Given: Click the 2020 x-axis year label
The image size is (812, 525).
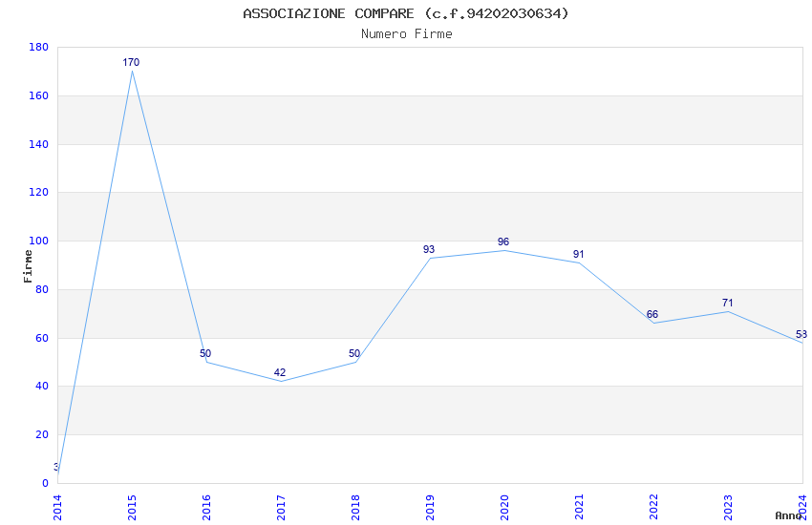Looking at the screenshot, I should (505, 508).
